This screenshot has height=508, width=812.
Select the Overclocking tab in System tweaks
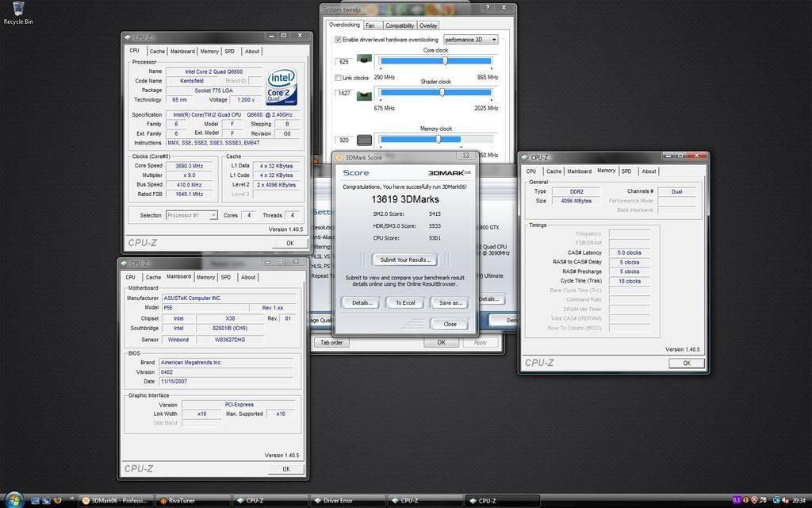tap(344, 25)
